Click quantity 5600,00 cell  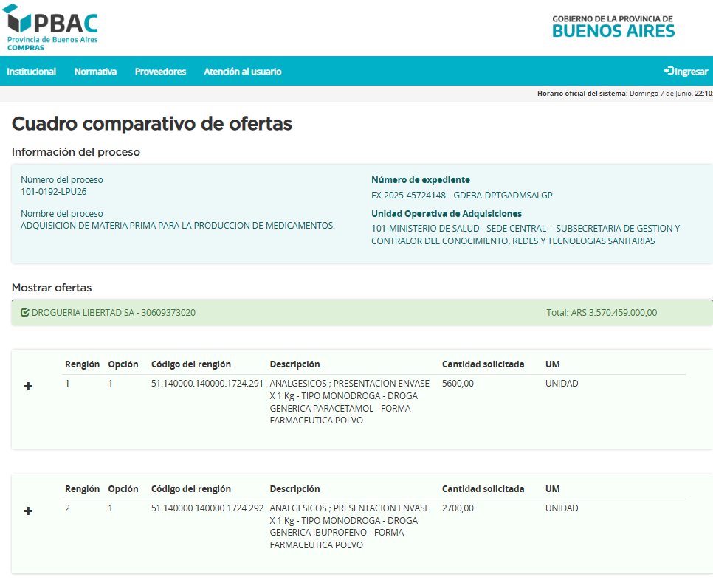[x=458, y=384]
